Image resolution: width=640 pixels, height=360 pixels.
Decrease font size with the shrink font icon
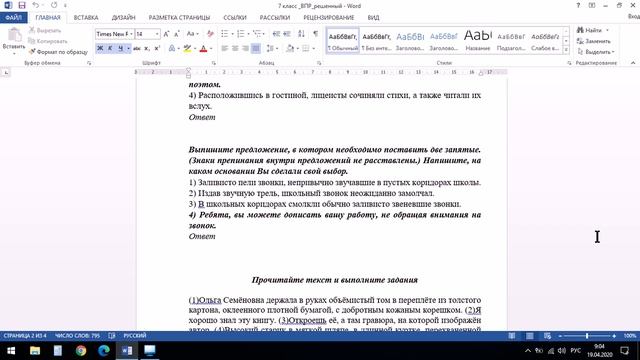coord(177,34)
